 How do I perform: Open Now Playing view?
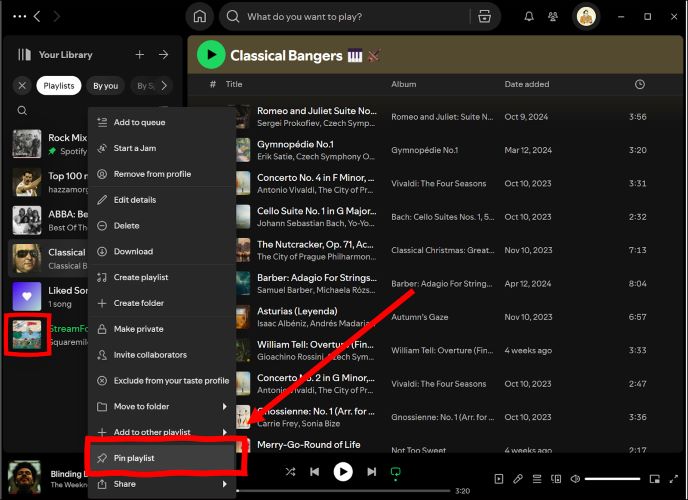pos(499,479)
